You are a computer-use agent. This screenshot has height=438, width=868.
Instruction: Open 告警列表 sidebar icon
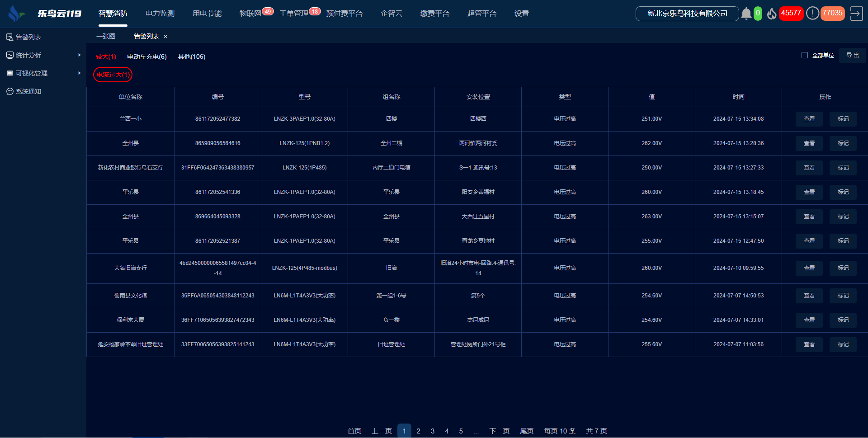tap(9, 37)
